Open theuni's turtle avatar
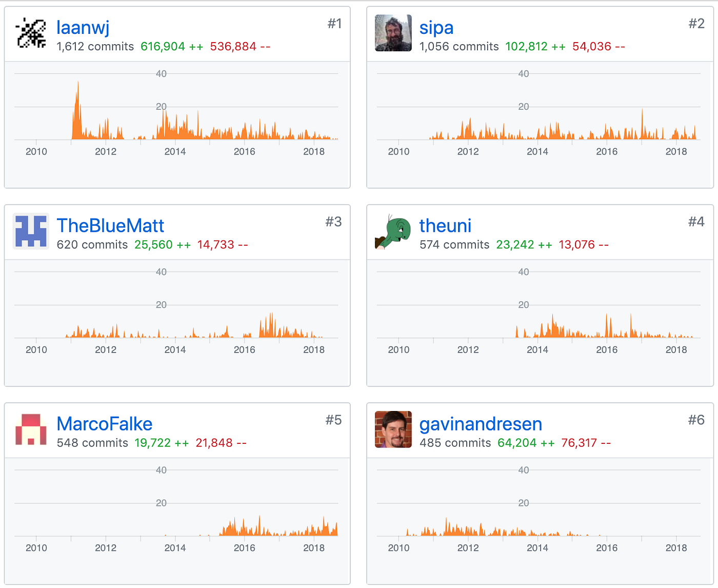 (x=393, y=231)
